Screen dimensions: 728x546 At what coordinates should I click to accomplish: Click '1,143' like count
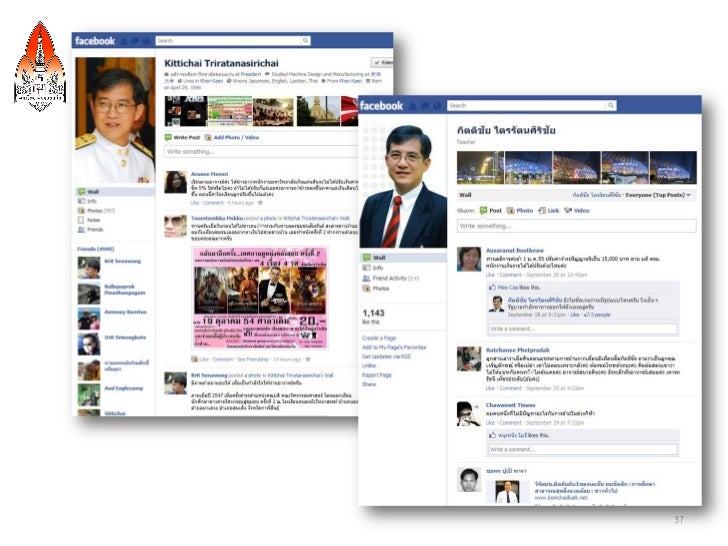coord(373,313)
